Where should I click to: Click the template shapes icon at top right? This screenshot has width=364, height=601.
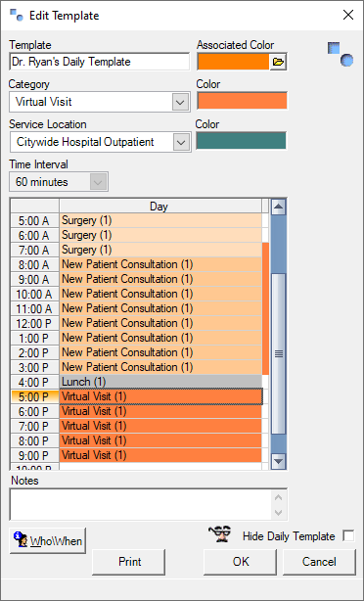[341, 54]
